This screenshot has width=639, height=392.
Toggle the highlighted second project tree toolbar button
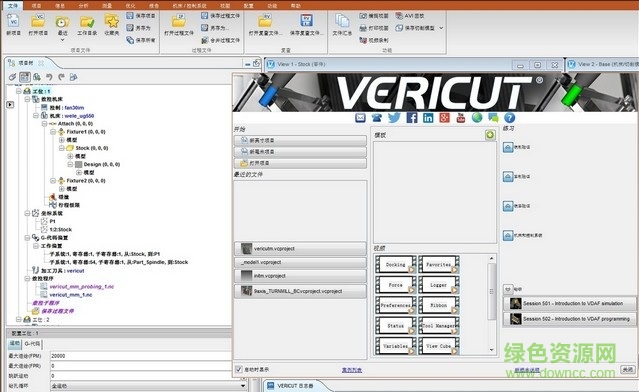tap(25, 77)
